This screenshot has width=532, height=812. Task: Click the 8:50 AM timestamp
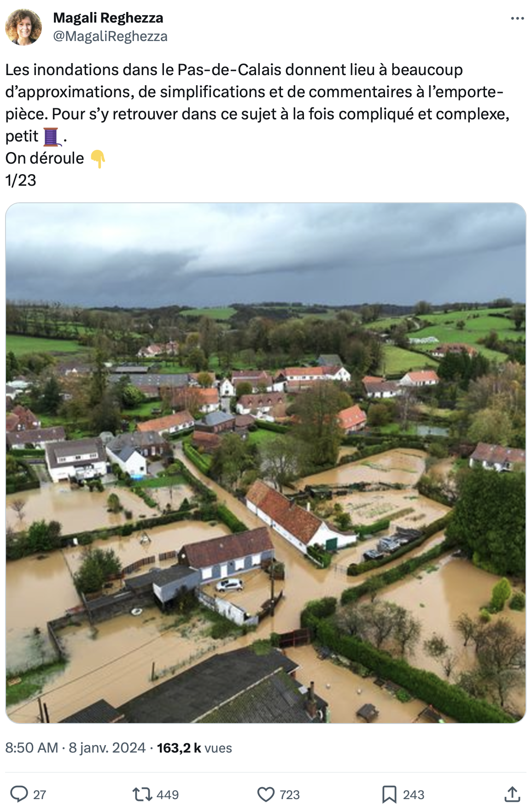pos(32,747)
